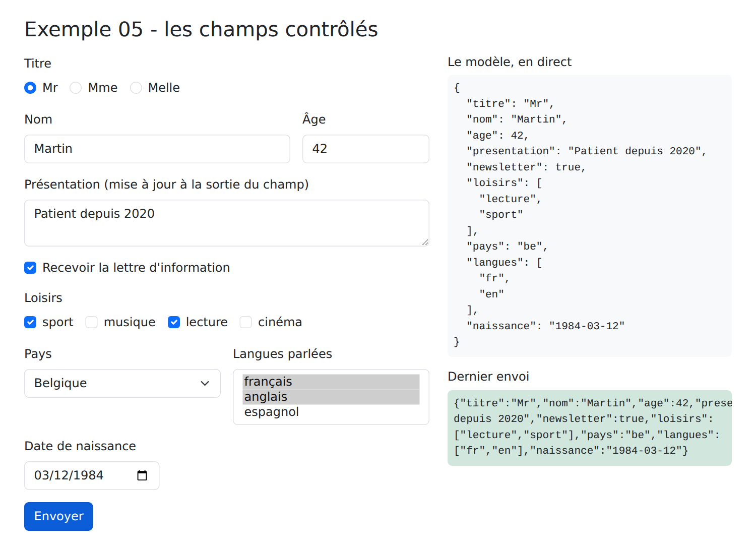
Task: Choose espagnol in Langues parlées list
Action: 331,412
